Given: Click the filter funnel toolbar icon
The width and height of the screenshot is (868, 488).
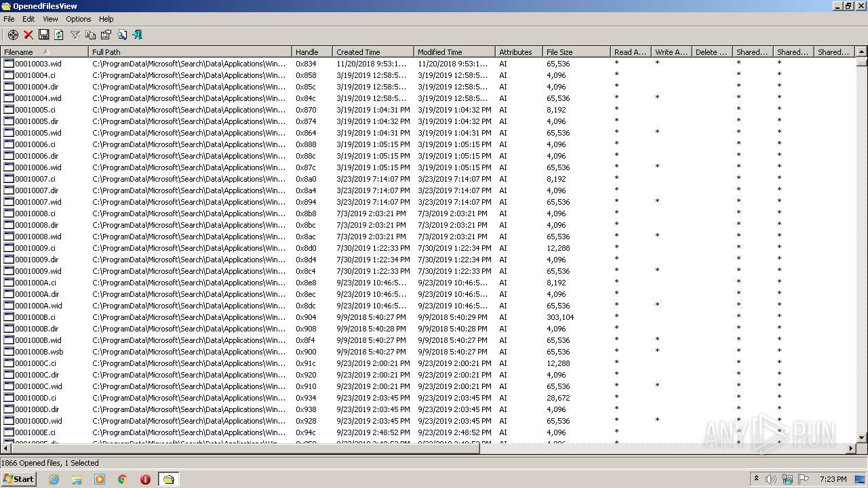Looking at the screenshot, I should (75, 35).
